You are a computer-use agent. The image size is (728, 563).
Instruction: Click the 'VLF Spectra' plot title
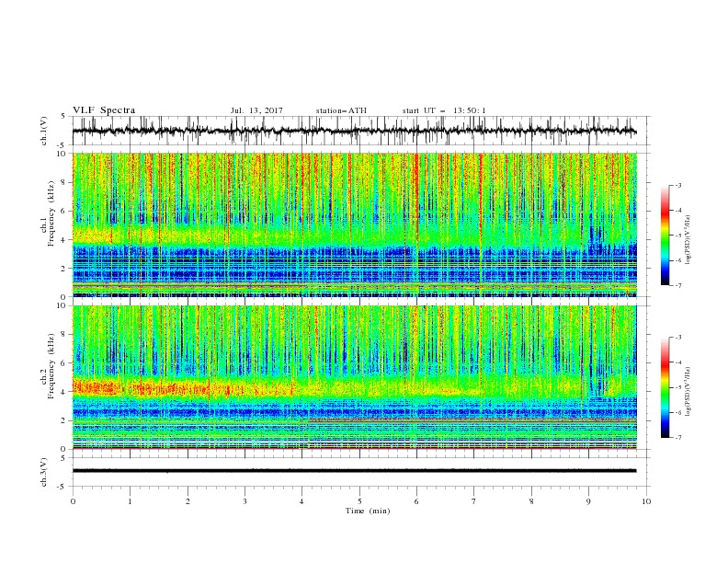click(x=104, y=110)
